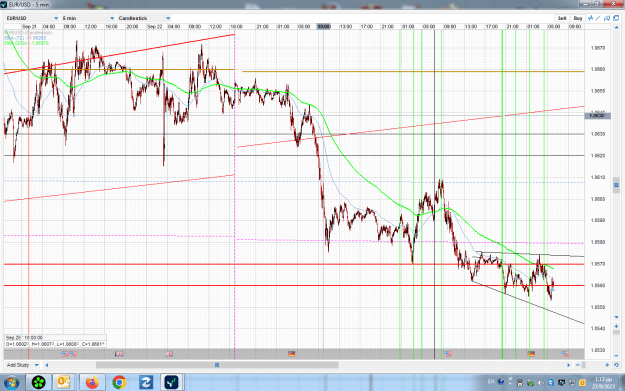Viewport: 625px width, 391px height.
Task: Open the chart studies indicator icon
Action: click(x=590, y=18)
